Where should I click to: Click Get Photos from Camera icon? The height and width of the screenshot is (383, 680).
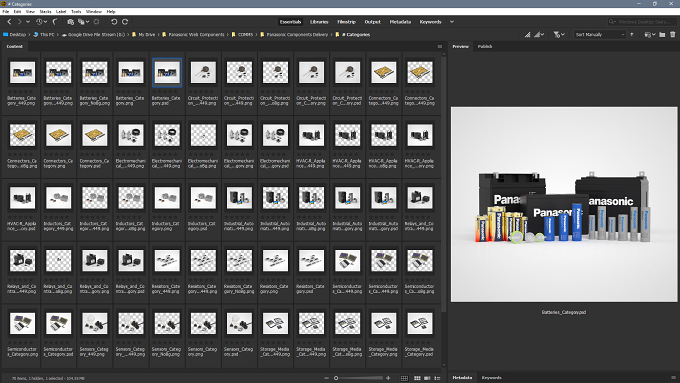coord(71,22)
